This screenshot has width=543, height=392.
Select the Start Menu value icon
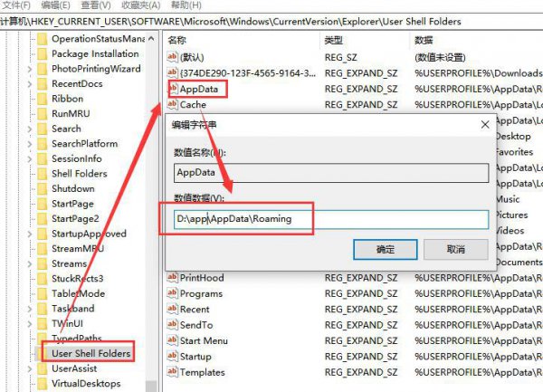pyautogui.click(x=173, y=340)
